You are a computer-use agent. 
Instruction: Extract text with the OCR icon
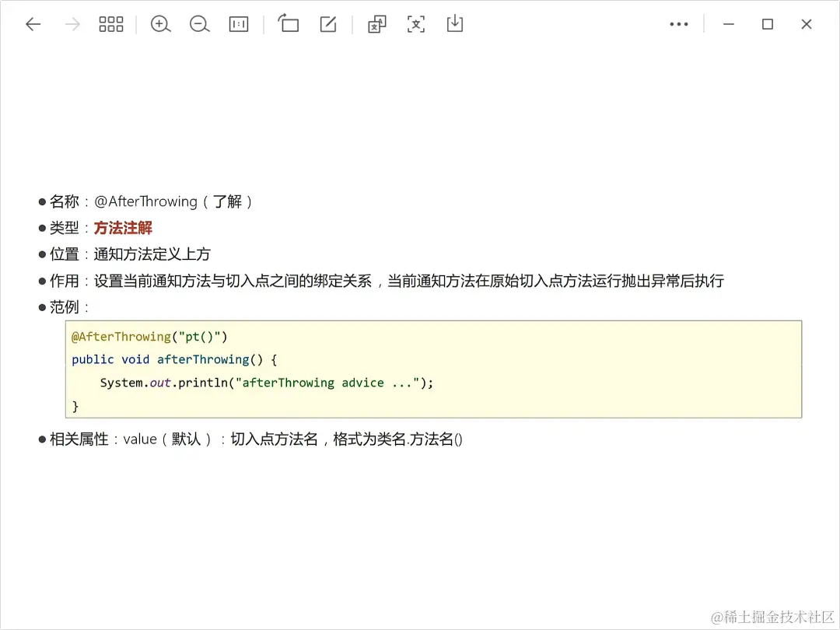pos(415,24)
